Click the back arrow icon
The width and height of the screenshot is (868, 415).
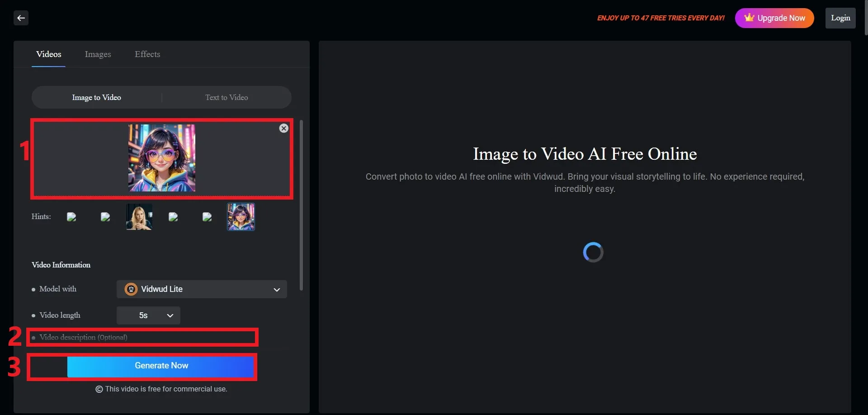[x=21, y=18]
